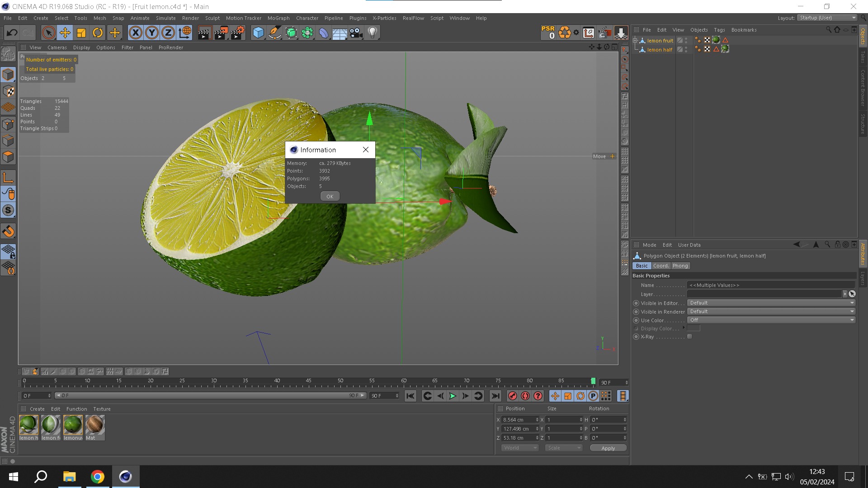This screenshot has width=868, height=488.
Task: Click the Undo arrow
Action: 12,33
